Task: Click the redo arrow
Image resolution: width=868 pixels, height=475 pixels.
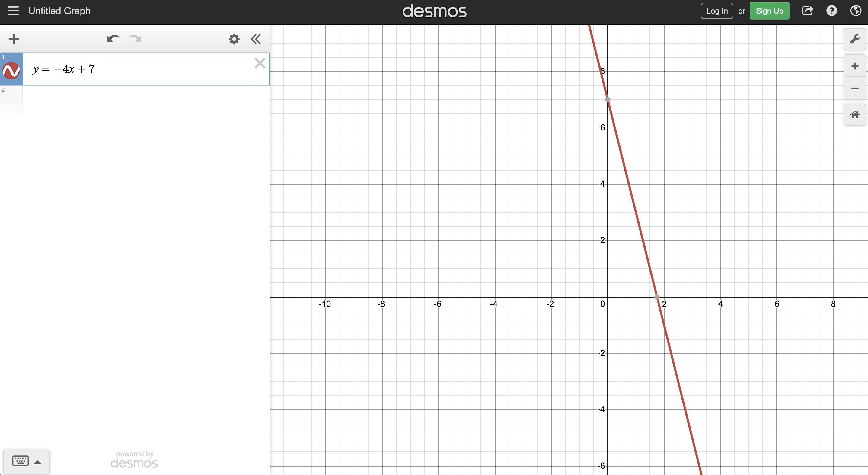Action: click(135, 39)
